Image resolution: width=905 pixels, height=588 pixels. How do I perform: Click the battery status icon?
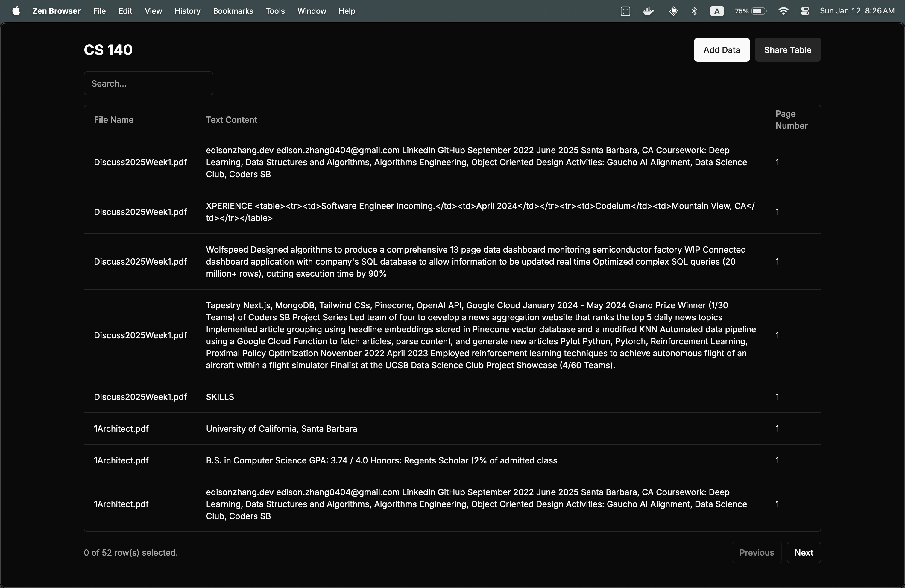click(x=759, y=11)
